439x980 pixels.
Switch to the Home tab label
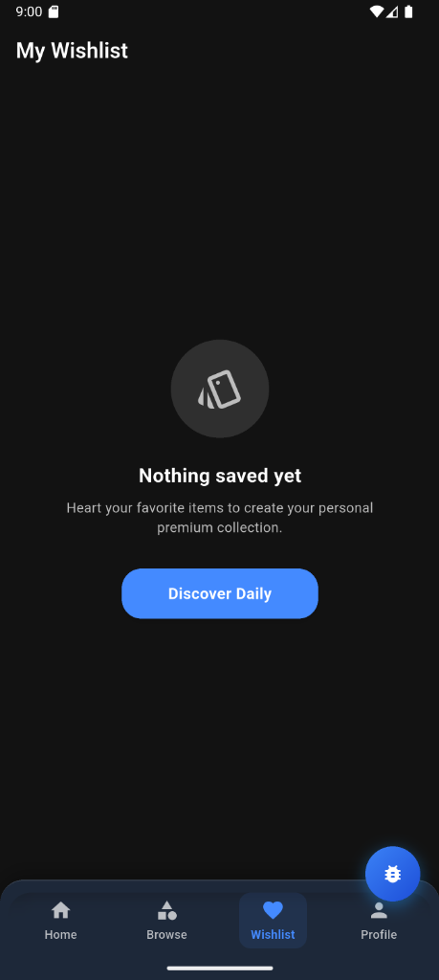tap(60, 935)
